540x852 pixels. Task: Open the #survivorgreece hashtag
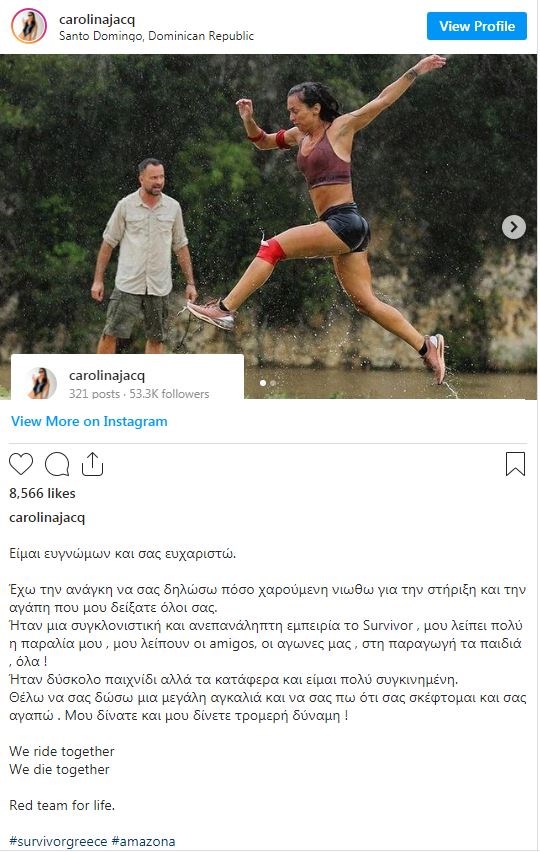coord(58,842)
